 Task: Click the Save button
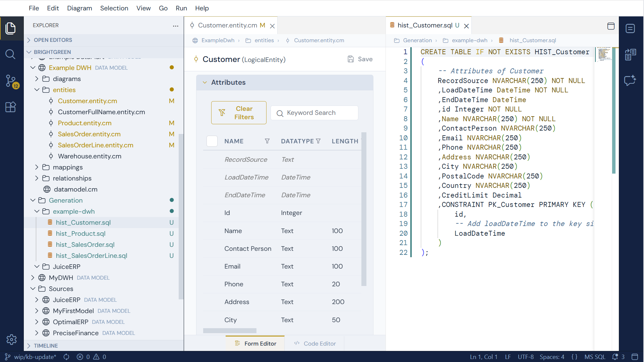(360, 59)
